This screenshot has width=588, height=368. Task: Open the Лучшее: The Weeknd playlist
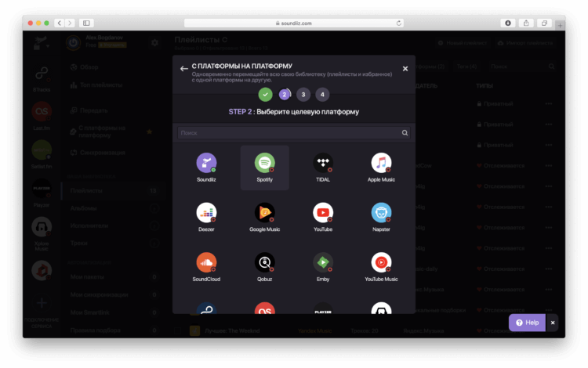point(232,330)
